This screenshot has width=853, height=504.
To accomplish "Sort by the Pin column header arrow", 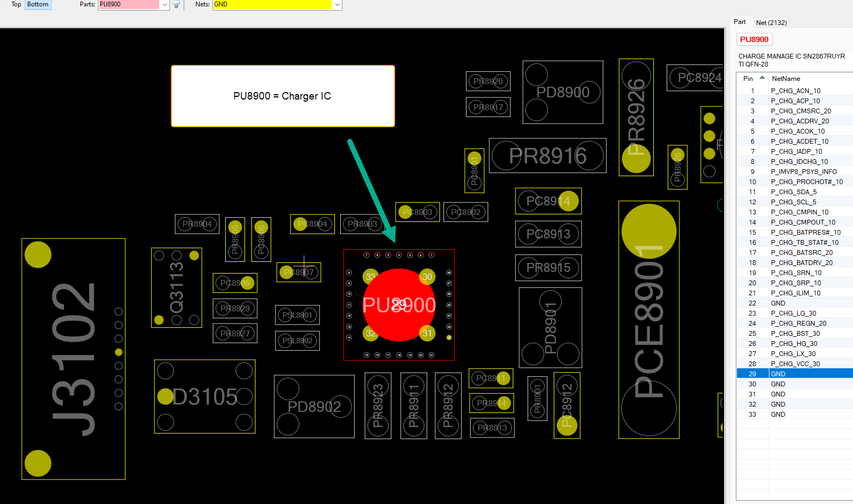I will pos(762,78).
